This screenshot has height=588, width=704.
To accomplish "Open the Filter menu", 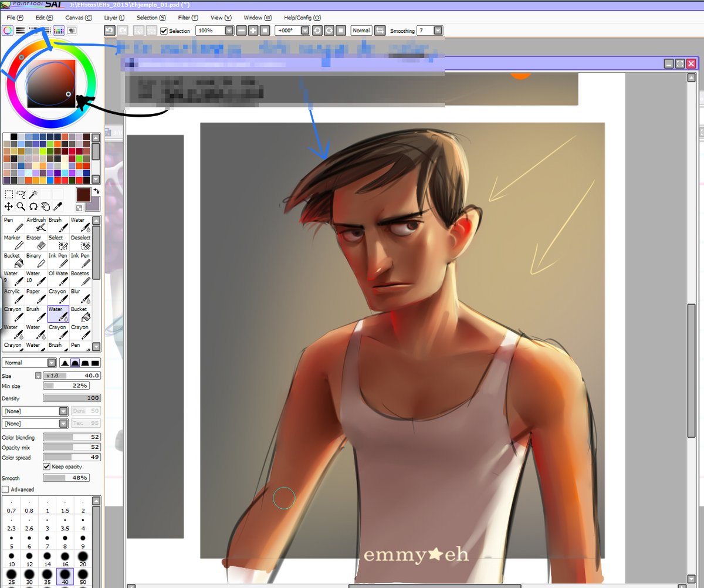I will 188,18.
